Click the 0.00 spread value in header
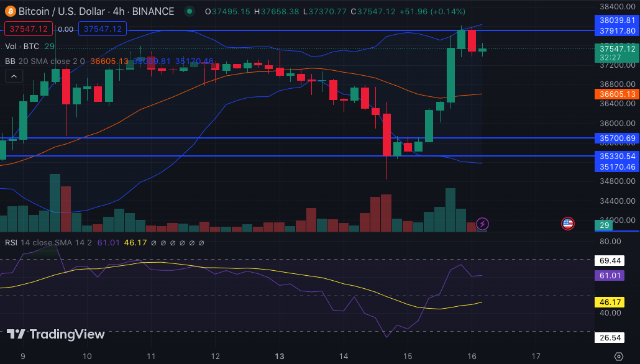640x364 pixels. [x=66, y=29]
